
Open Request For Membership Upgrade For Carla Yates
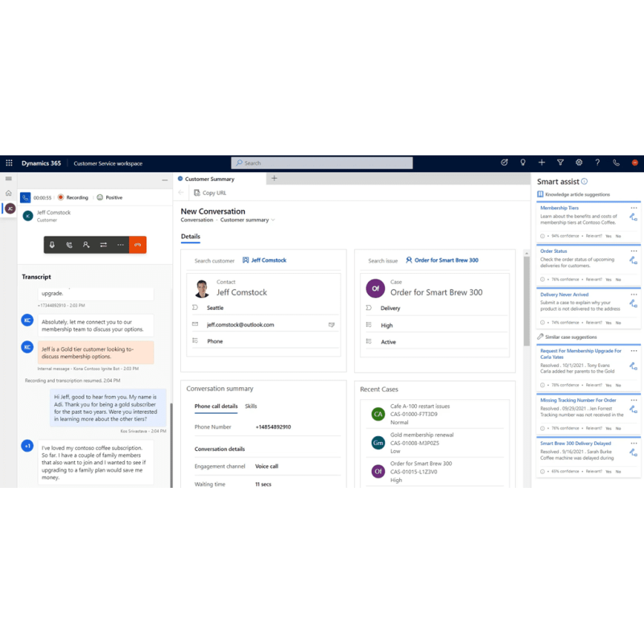click(x=580, y=354)
